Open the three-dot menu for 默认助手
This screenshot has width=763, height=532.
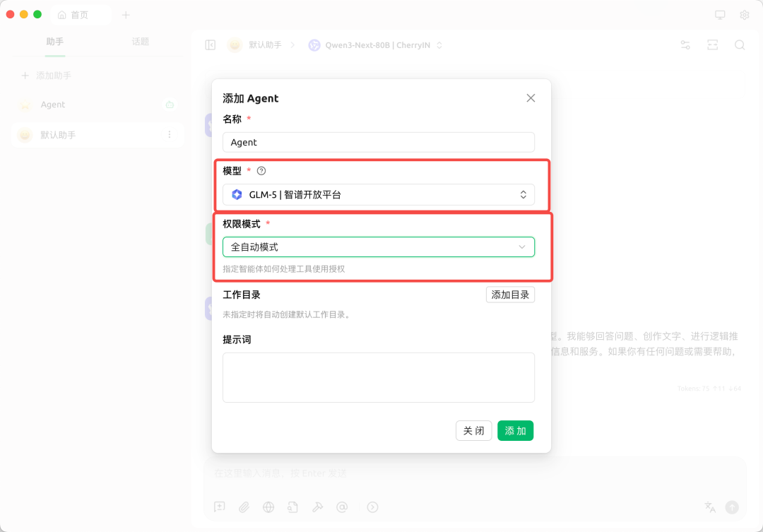click(x=170, y=134)
